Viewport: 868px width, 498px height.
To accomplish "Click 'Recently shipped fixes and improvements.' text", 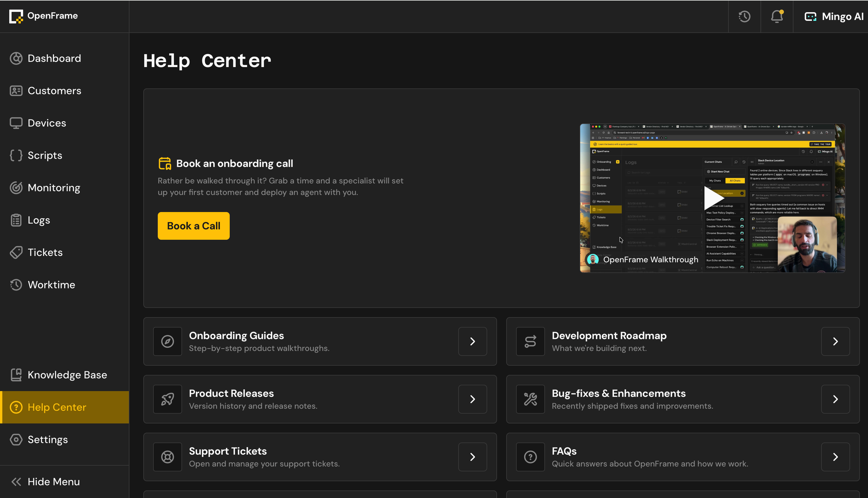I will tap(632, 406).
